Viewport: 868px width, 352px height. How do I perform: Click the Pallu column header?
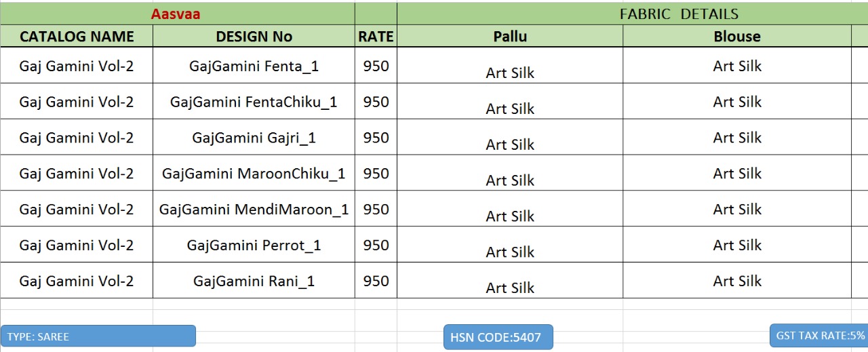click(510, 37)
